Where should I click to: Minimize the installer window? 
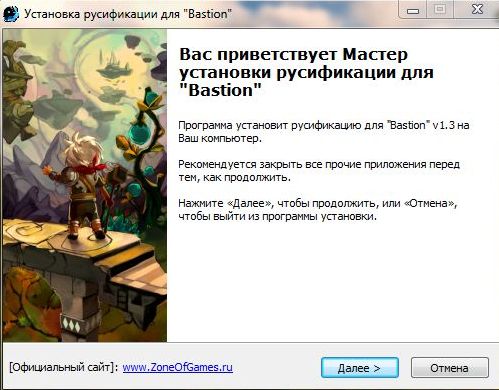coord(413,11)
